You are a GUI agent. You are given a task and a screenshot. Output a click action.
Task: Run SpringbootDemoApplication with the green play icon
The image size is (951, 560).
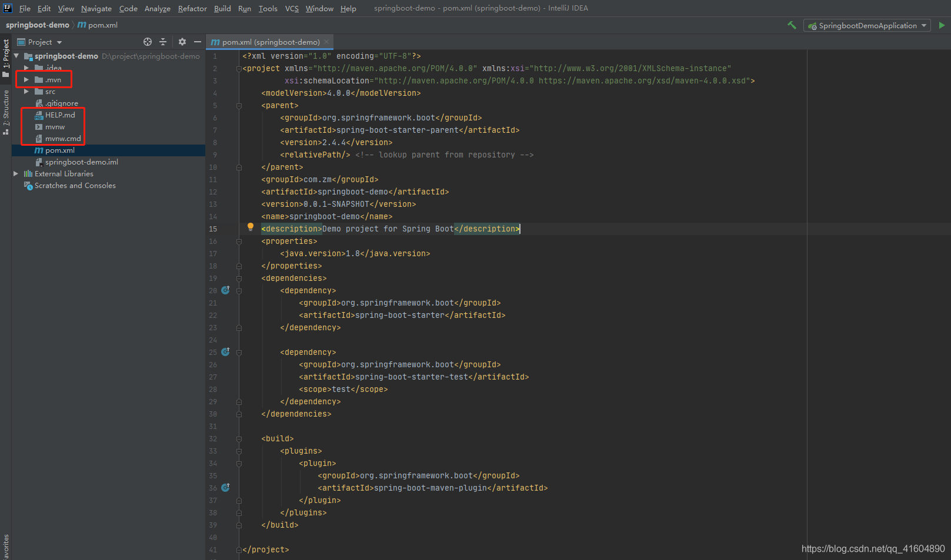942,25
